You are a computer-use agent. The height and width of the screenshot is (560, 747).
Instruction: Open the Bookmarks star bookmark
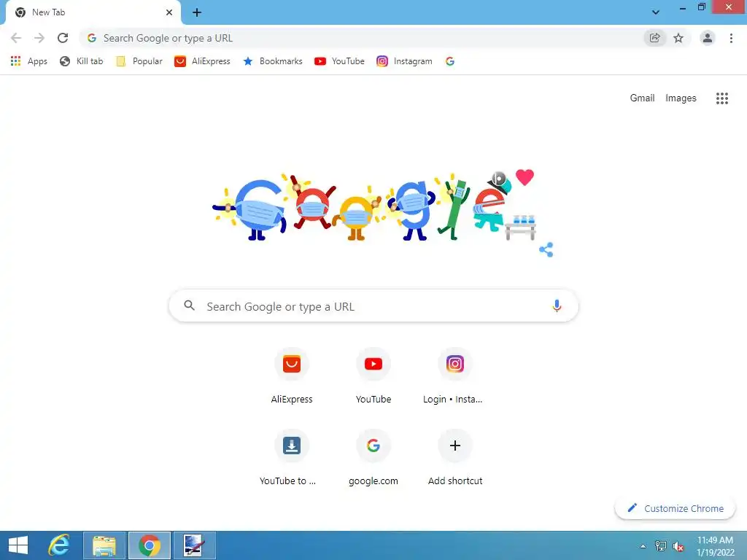click(273, 61)
